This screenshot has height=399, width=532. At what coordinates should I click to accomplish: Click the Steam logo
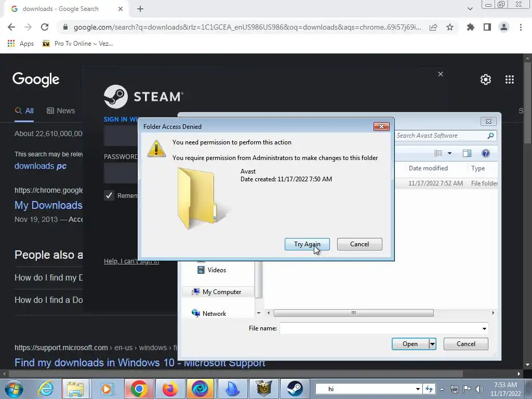[x=144, y=97]
